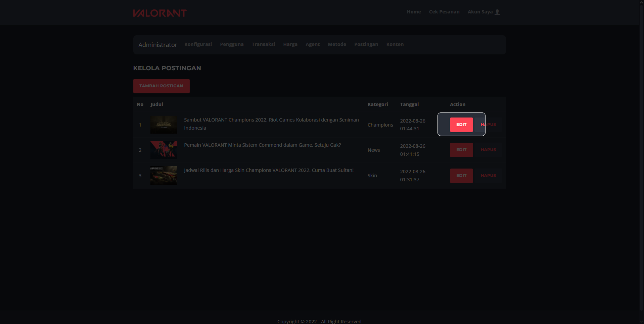Viewport: 644px width, 324px height.
Task: Hapus the Jadwal Rilis dan Harga Skin post
Action: [x=488, y=176]
